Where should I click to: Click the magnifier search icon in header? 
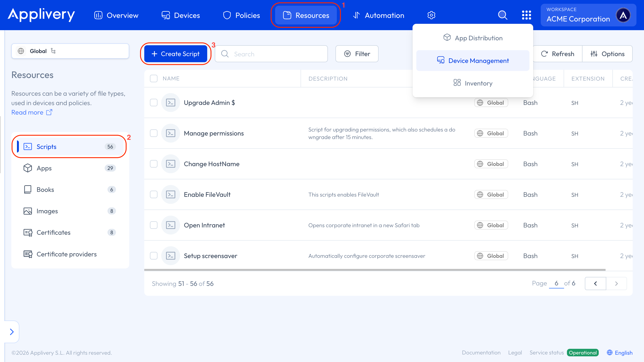[x=503, y=15]
